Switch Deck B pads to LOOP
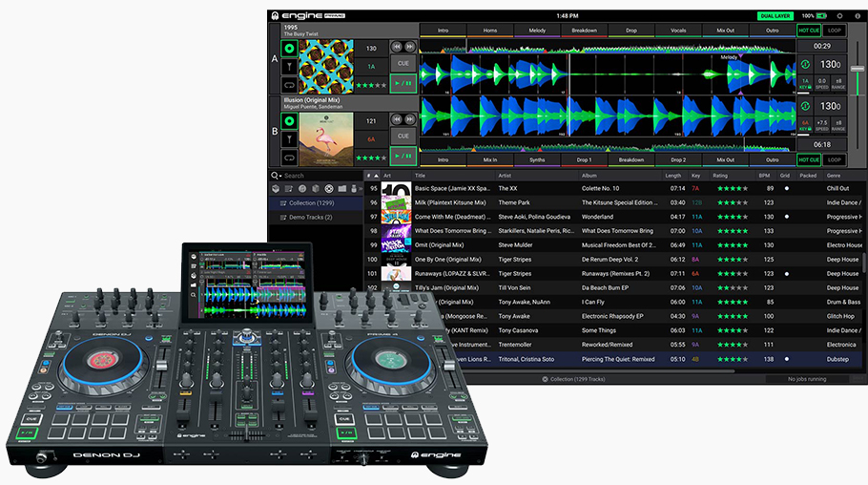 [x=835, y=159]
